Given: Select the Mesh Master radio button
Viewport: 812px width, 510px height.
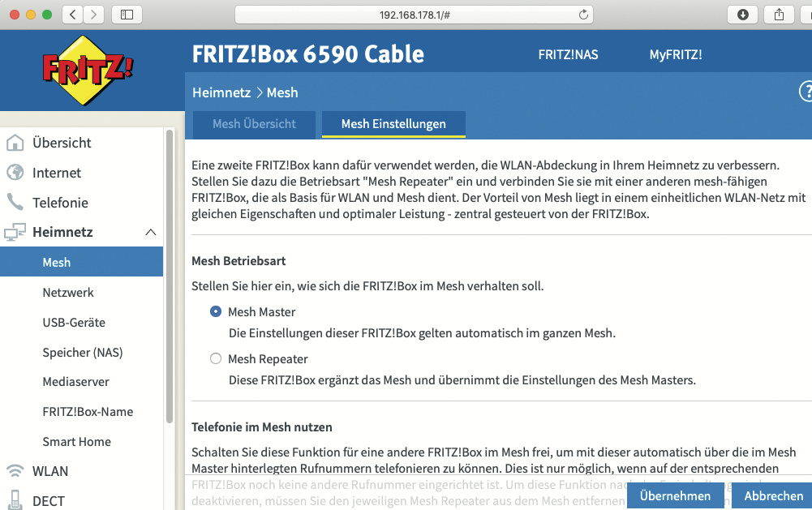Looking at the screenshot, I should point(216,311).
